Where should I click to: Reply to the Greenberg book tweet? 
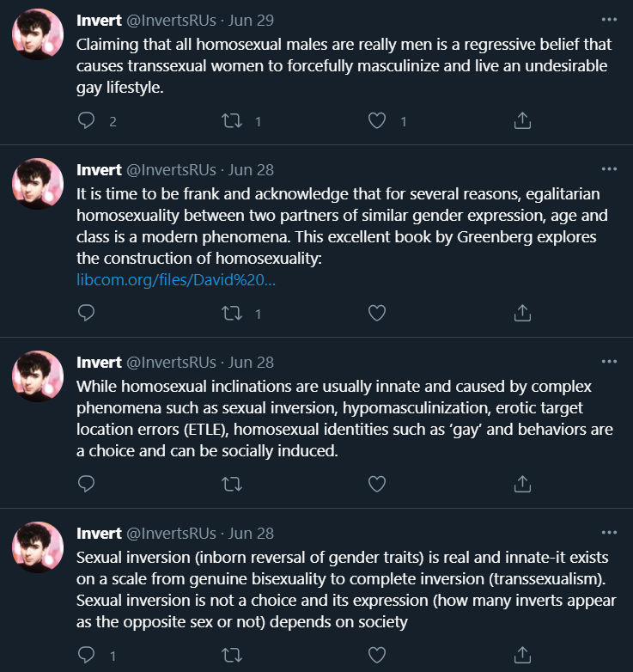point(86,313)
